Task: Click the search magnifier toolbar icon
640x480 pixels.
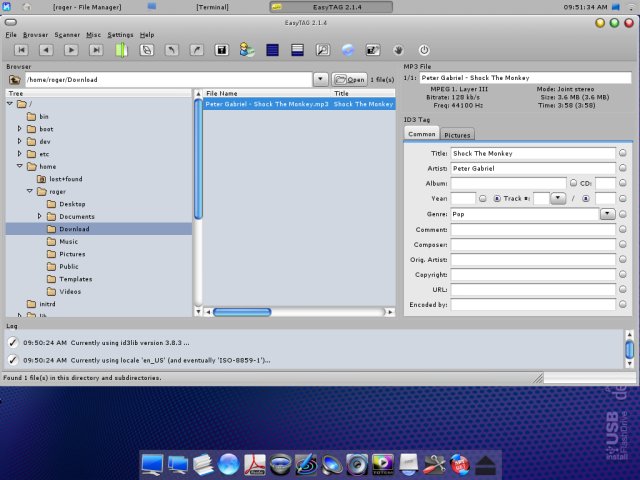Action: (322, 49)
